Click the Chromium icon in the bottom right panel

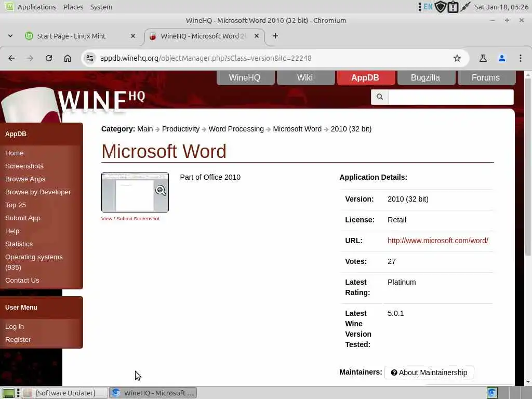pyautogui.click(x=492, y=393)
